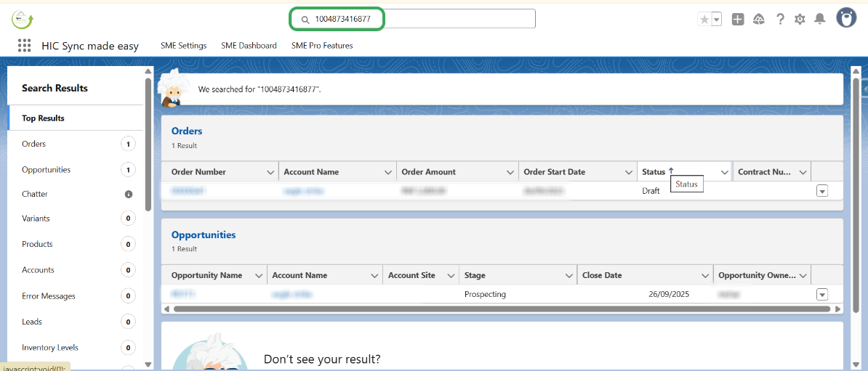Select Opportunities in search results sidebar
This screenshot has width=868, height=371.
76,170
